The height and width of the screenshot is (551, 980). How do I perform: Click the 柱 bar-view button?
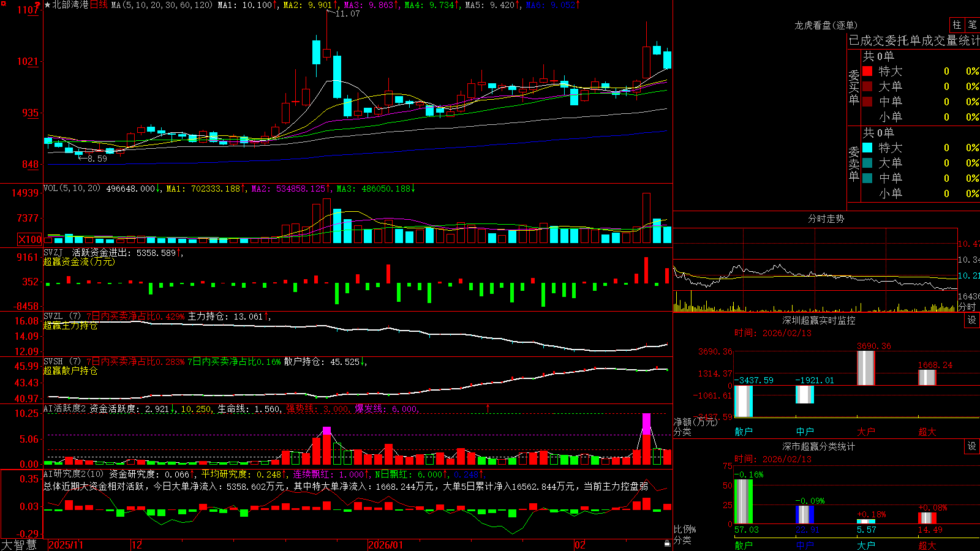(957, 24)
